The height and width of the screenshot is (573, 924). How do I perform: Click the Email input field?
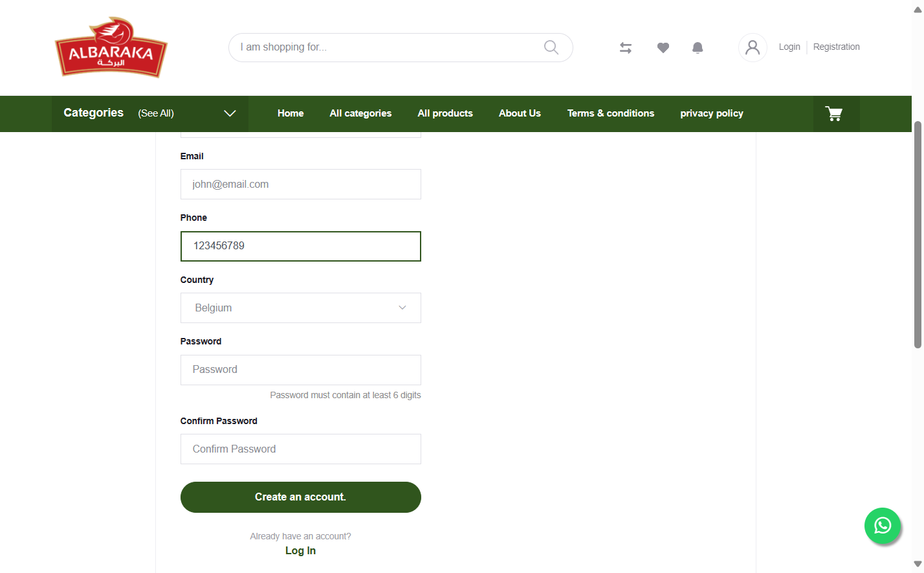301,185
